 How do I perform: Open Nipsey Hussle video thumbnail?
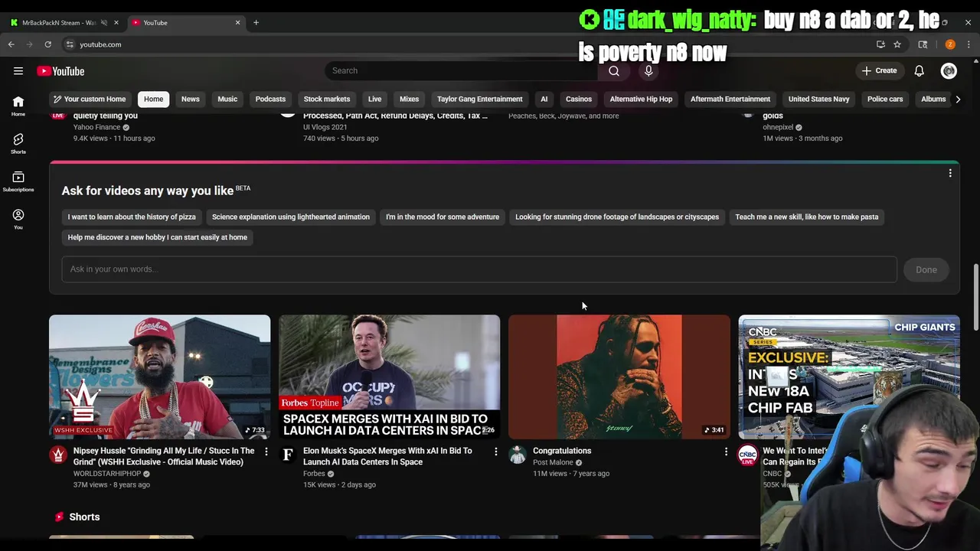[160, 377]
